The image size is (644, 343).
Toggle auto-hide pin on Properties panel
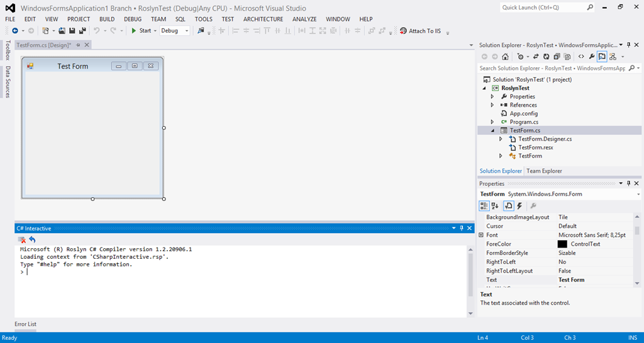coord(628,183)
